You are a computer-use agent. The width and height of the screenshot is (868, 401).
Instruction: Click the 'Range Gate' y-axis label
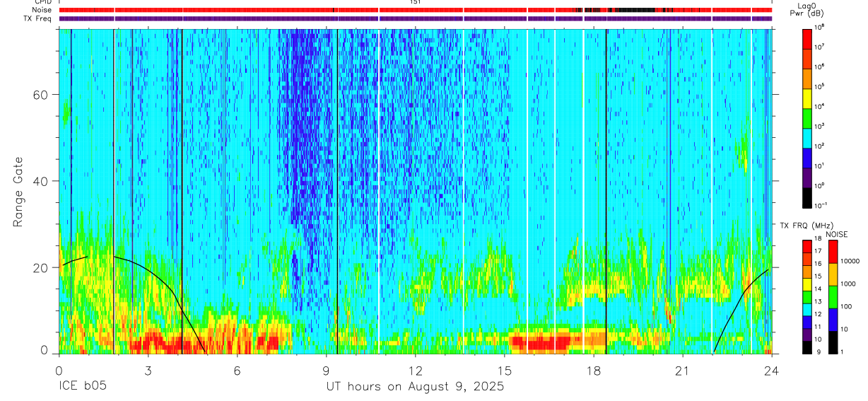pyautogui.click(x=18, y=191)
